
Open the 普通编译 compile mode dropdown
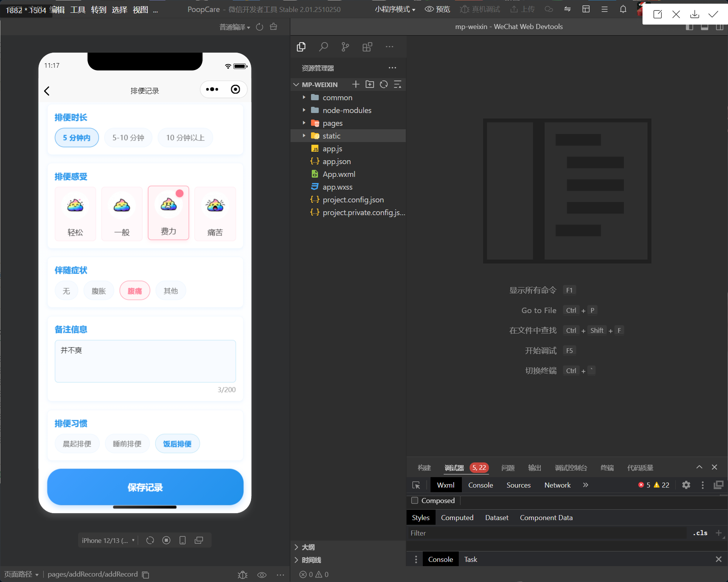point(234,27)
